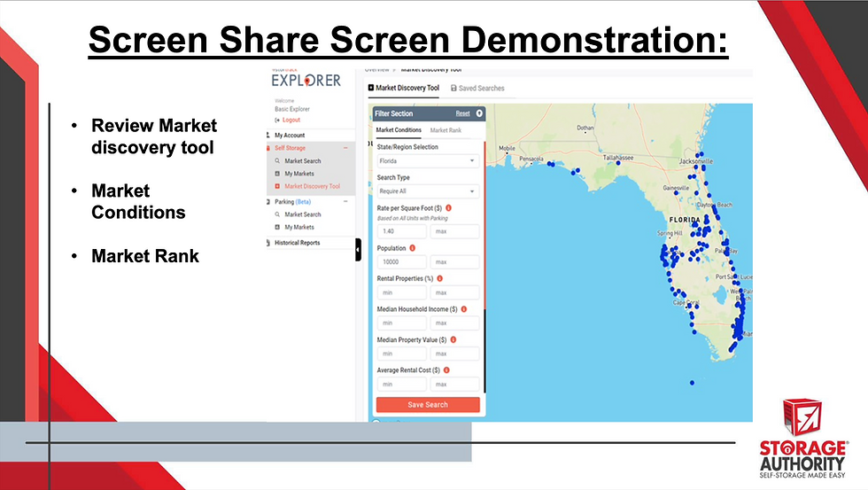Click Rental Properties min field
The image size is (868, 490).
click(402, 292)
